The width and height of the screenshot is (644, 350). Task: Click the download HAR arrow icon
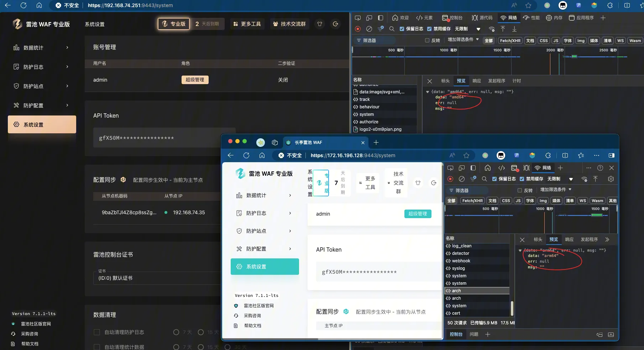pos(514,29)
